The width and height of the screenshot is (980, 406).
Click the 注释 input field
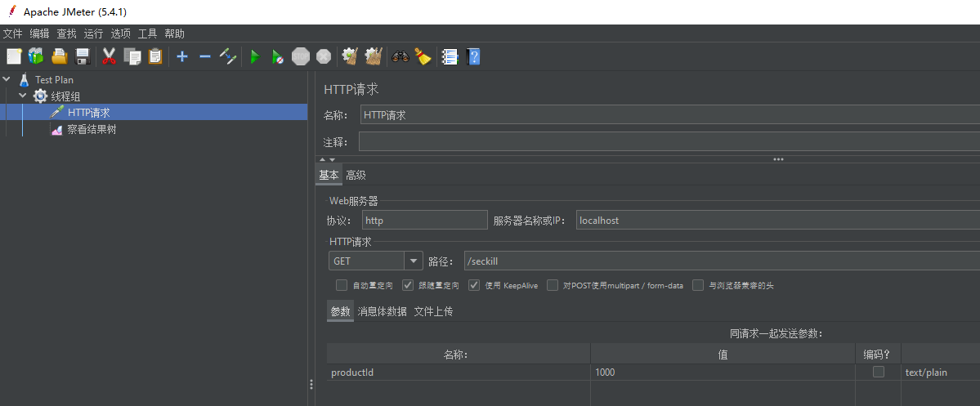[669, 142]
